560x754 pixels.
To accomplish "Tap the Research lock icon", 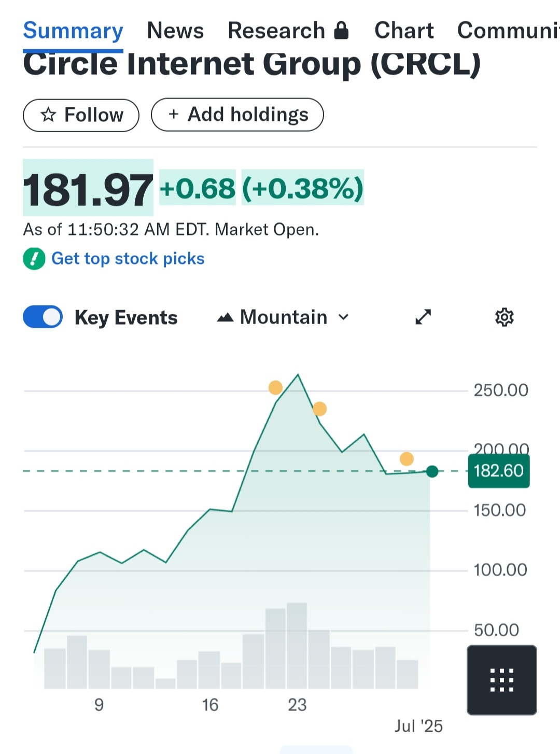I will pos(341,31).
